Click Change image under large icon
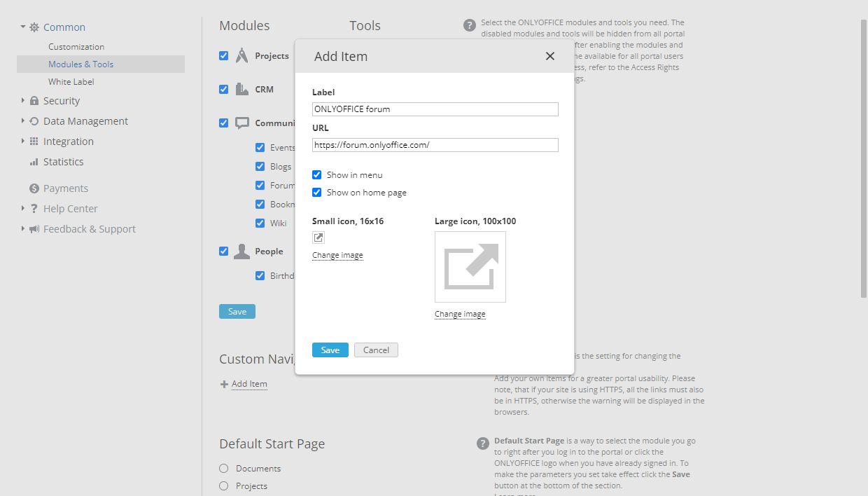Viewport: 868px width, 496px height. click(x=460, y=313)
